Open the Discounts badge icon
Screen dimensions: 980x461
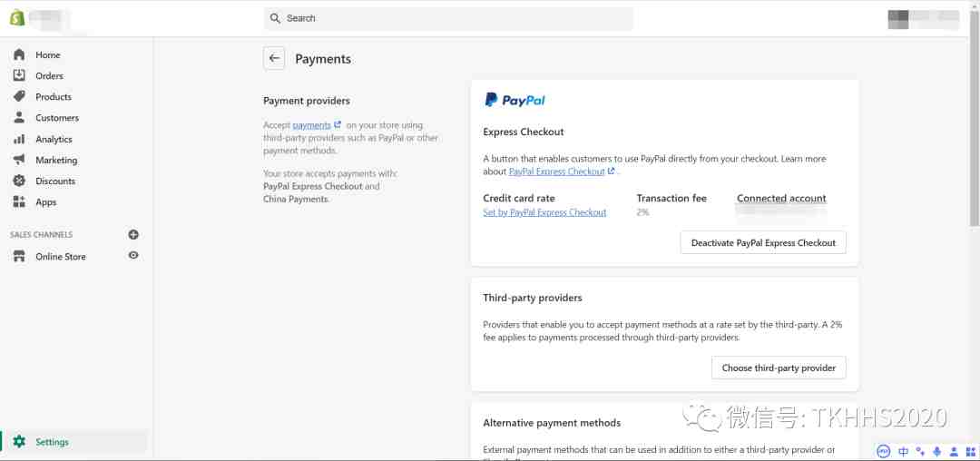[x=19, y=181]
